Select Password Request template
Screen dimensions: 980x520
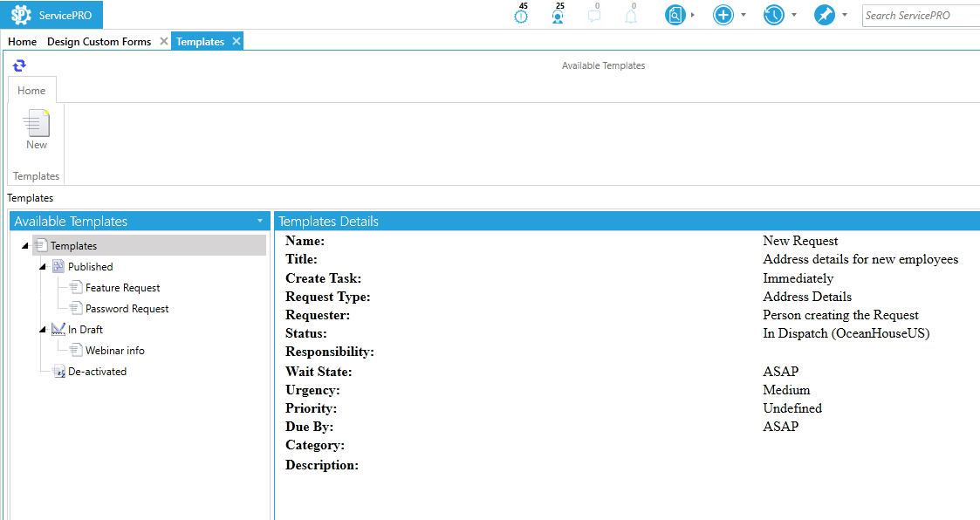[127, 308]
